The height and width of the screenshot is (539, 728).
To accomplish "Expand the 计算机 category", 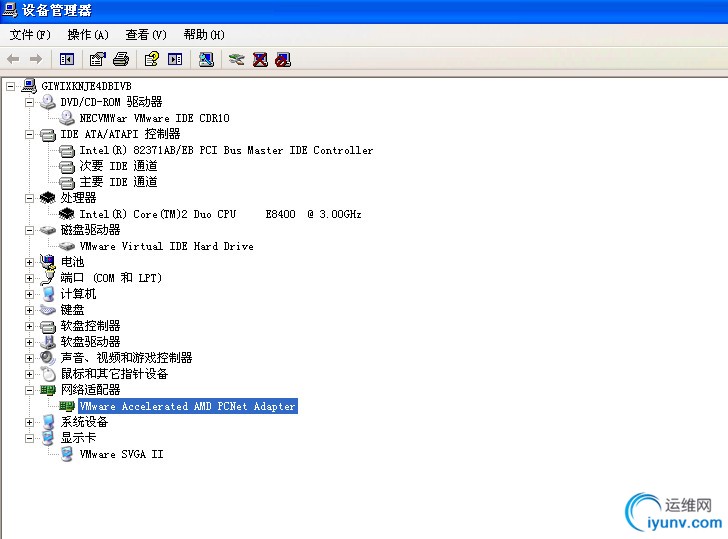I will pos(29,294).
